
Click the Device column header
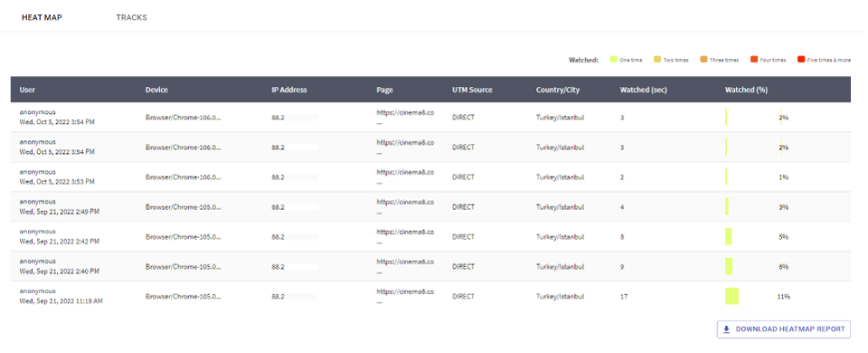[x=156, y=90]
